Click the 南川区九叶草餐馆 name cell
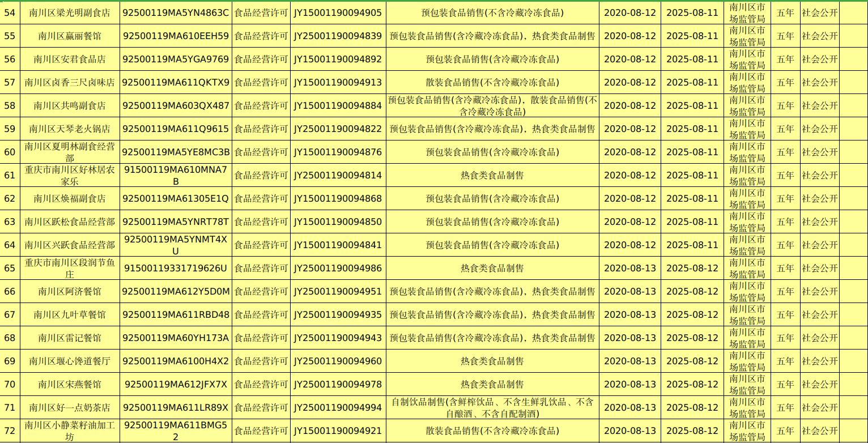 tap(70, 314)
